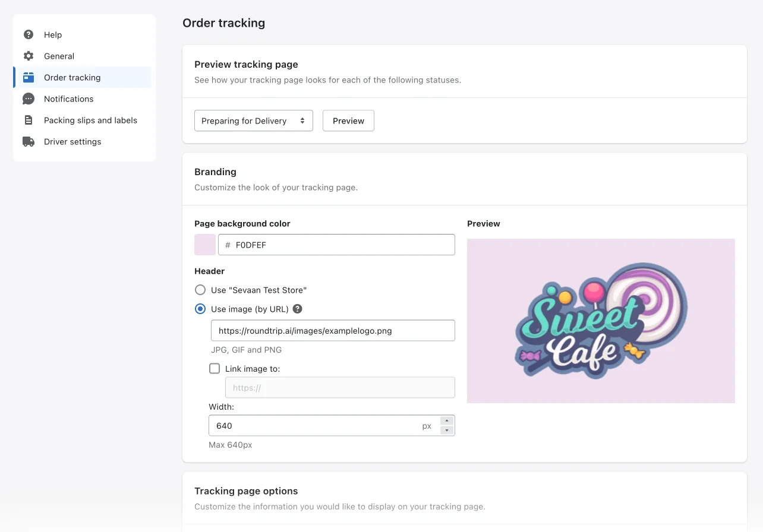Open the page background color swatch
Image resolution: width=763 pixels, height=532 pixels.
(205, 245)
